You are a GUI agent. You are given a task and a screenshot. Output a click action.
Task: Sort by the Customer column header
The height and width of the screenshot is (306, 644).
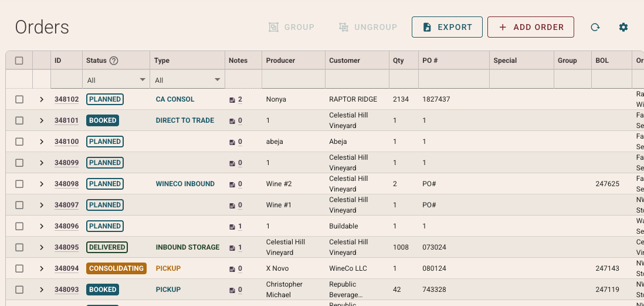point(344,60)
